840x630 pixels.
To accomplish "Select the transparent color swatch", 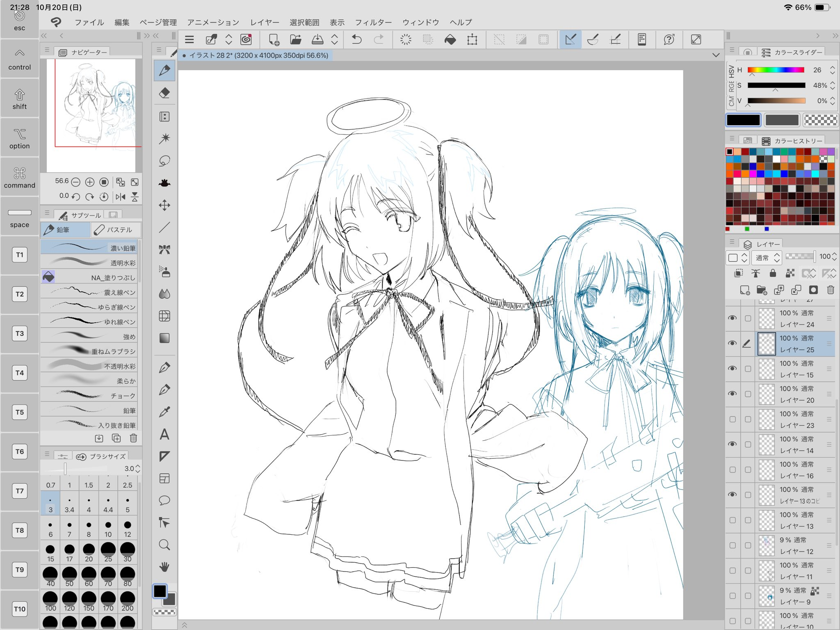I will point(820,120).
